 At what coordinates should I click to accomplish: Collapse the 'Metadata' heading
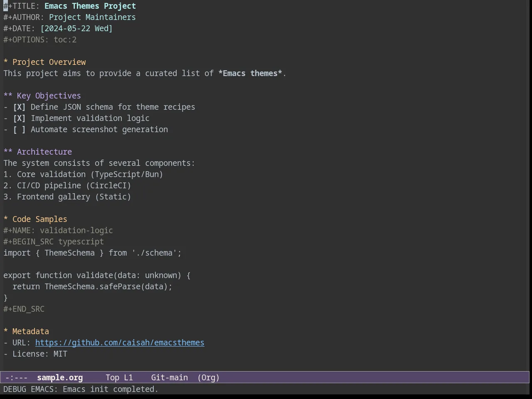(x=6, y=332)
